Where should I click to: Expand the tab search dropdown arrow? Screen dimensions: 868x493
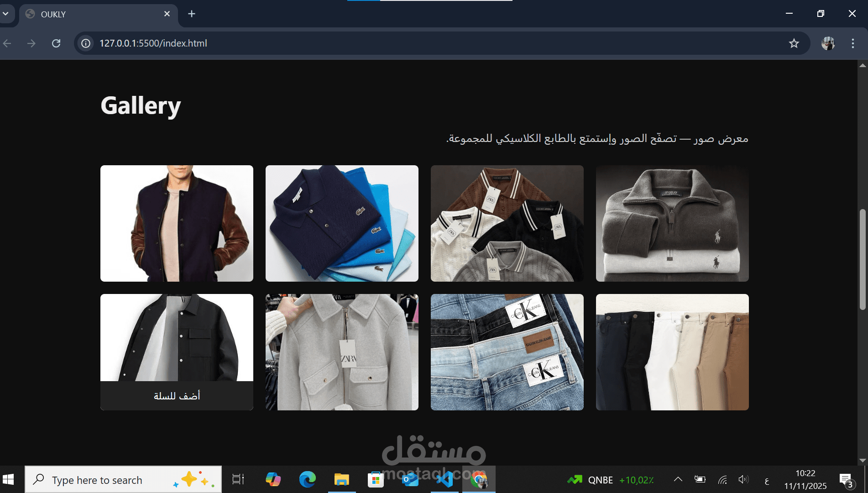point(5,14)
